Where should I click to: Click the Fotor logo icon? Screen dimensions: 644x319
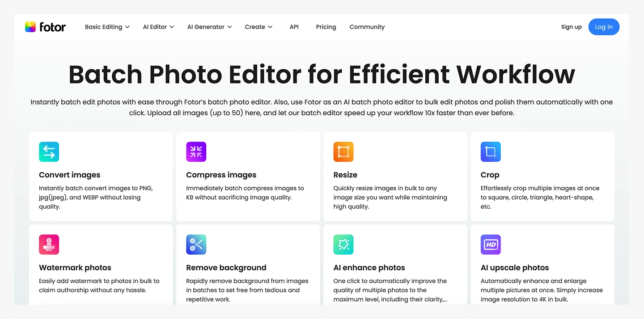(x=30, y=27)
